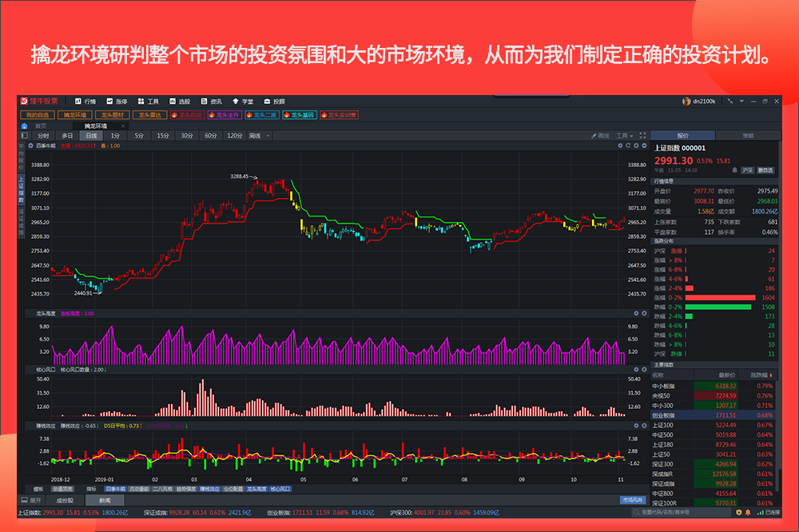Viewport: 799px width, 532px height.
Task: Select the 1分 timeframe
Action: pyautogui.click(x=115, y=136)
